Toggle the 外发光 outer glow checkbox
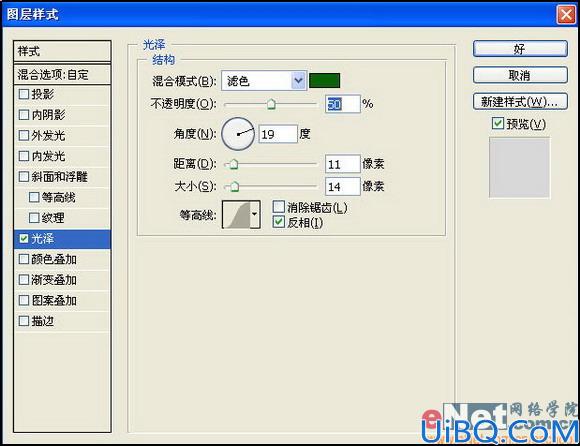Image resolution: width=580 pixels, height=446 pixels. 24,135
